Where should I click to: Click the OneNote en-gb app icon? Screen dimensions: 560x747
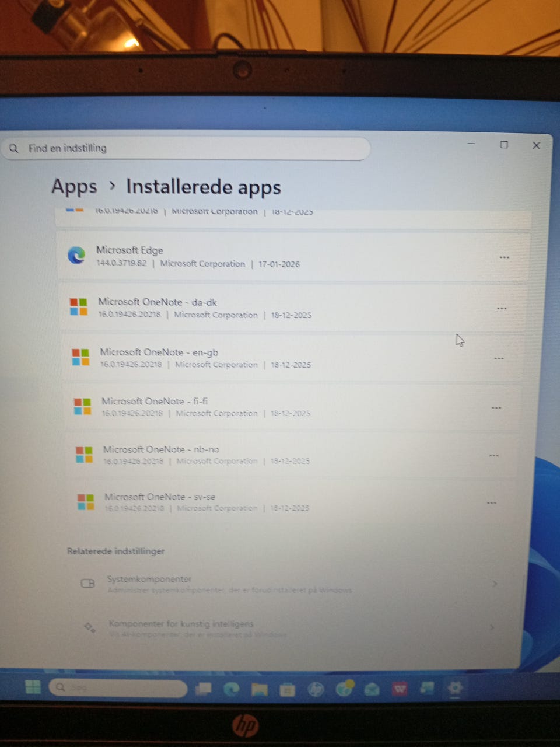[x=80, y=357]
